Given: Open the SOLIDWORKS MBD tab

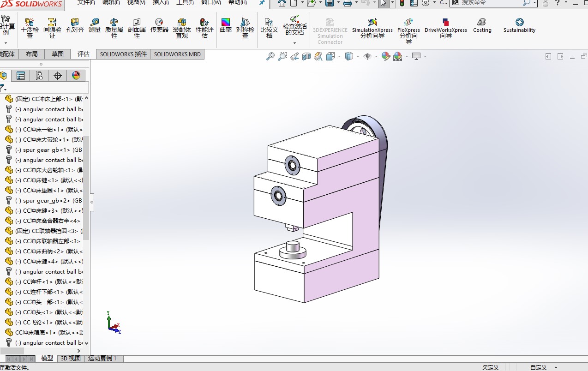Looking at the screenshot, I should (x=177, y=54).
